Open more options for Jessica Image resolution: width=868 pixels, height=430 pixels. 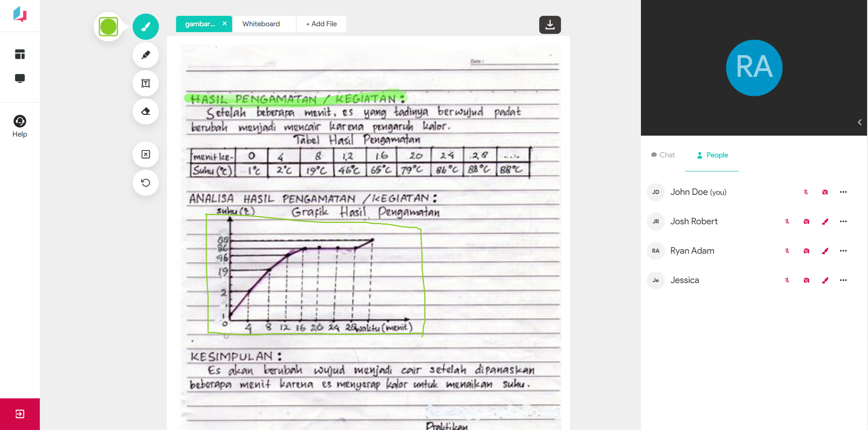[843, 280]
